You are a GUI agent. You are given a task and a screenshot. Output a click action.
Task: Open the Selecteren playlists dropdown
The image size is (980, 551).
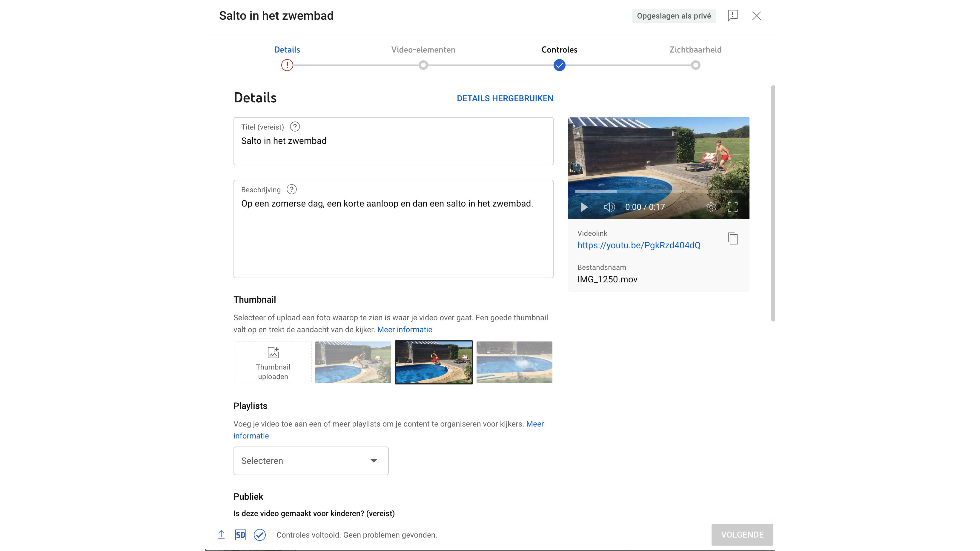pos(311,461)
